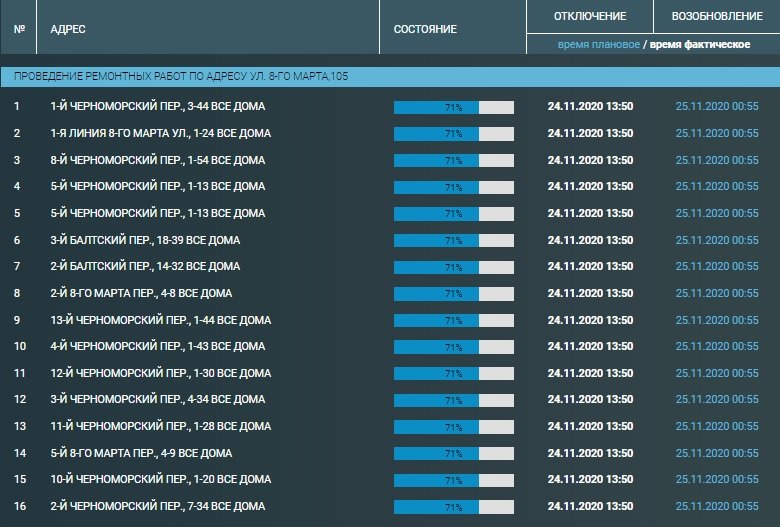
Task: Click the ОТКЛЮЧЕНИЕ column header
Action: pos(589,16)
